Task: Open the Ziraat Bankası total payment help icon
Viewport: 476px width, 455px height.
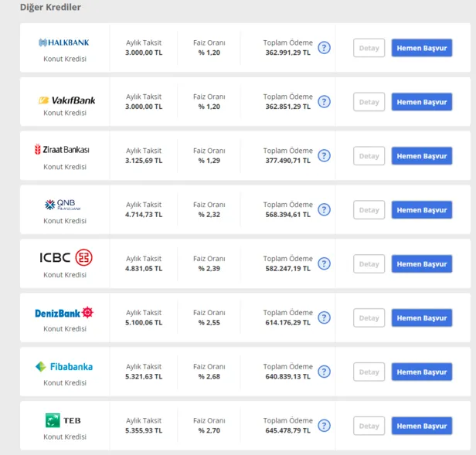Action: pyautogui.click(x=324, y=156)
